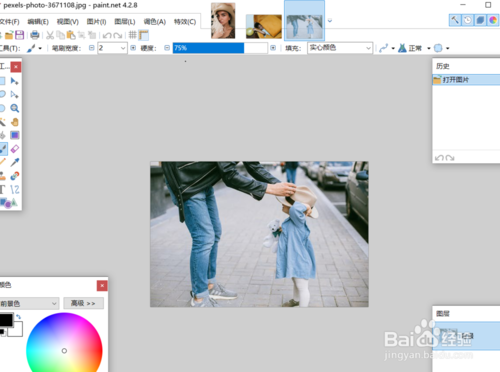Screen dimensions: 500x372
Task: Click the Cut scissors icon
Action: coord(50,35)
